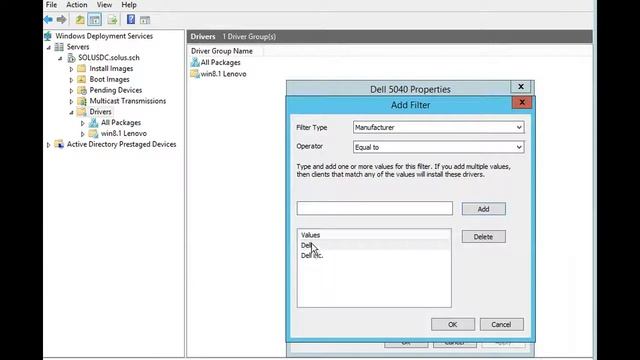Viewport: 640px width, 360px height.
Task: Expand the win8.1 Lenovo tree node
Action: tap(83, 134)
